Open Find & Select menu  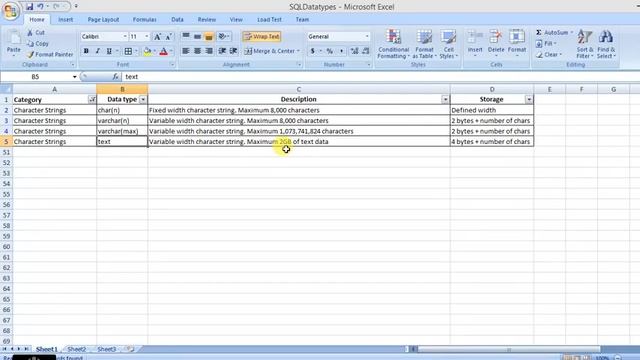pos(606,44)
